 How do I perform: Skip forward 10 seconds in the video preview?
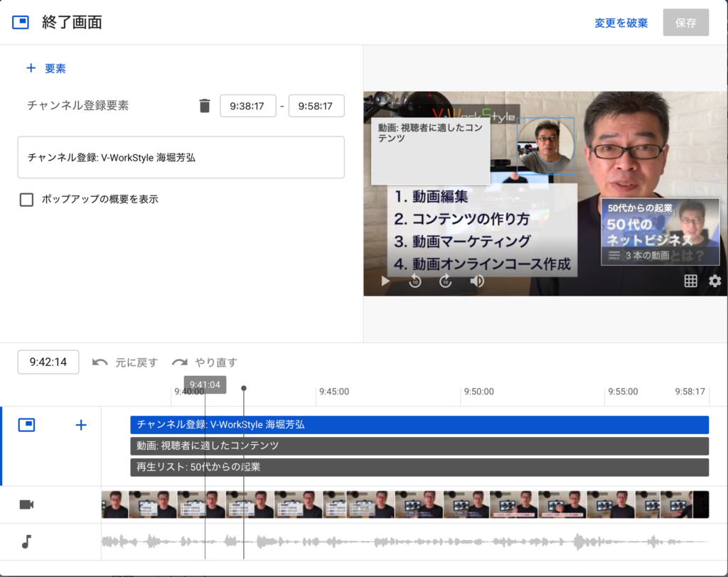[445, 281]
